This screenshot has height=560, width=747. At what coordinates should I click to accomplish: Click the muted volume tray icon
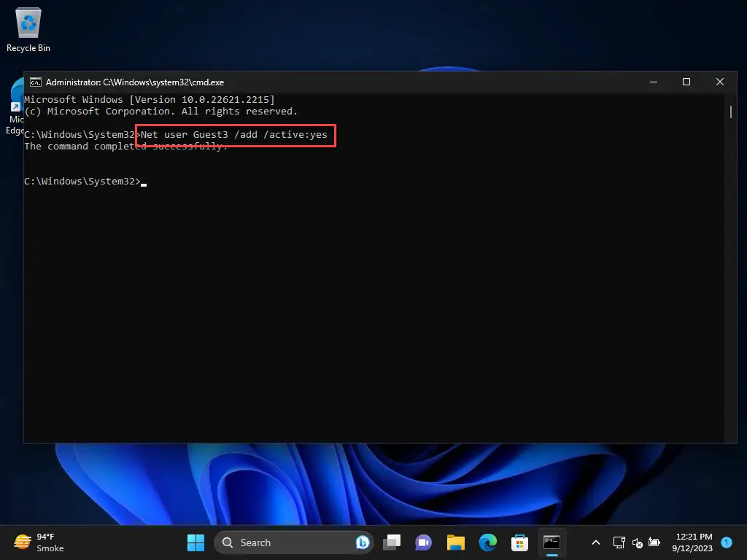coord(637,542)
